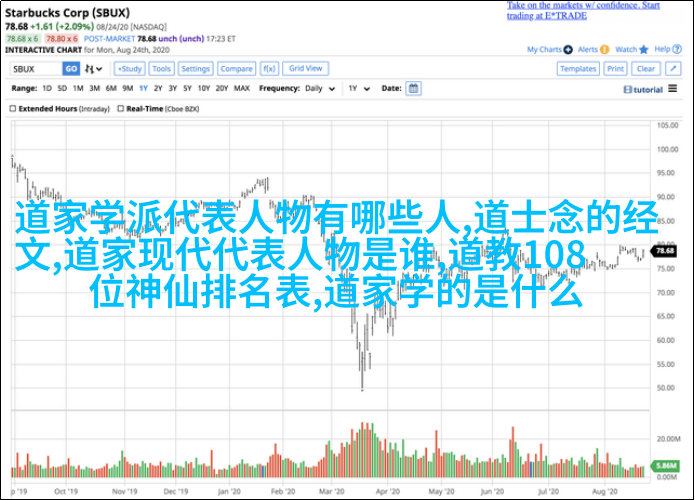Select the 1D range
The image size is (695, 500).
(x=47, y=88)
